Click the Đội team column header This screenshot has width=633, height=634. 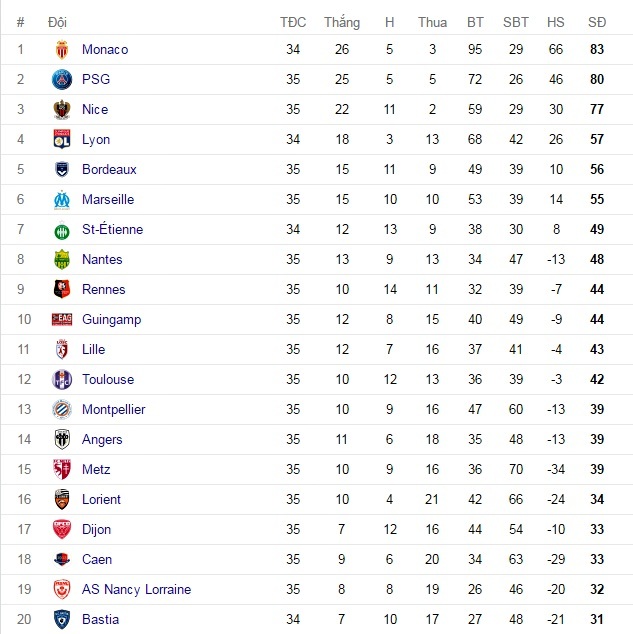coord(57,22)
